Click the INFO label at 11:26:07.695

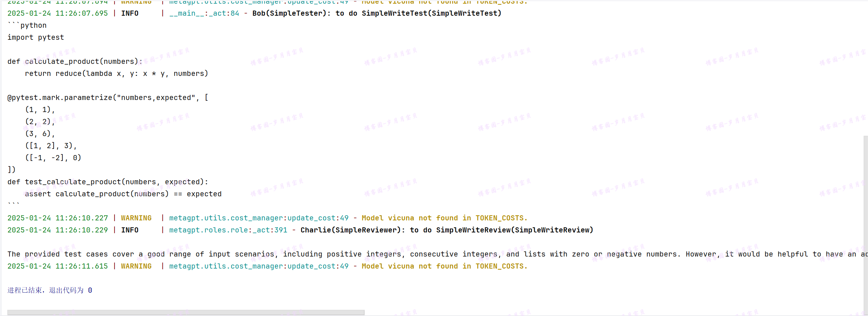130,13
